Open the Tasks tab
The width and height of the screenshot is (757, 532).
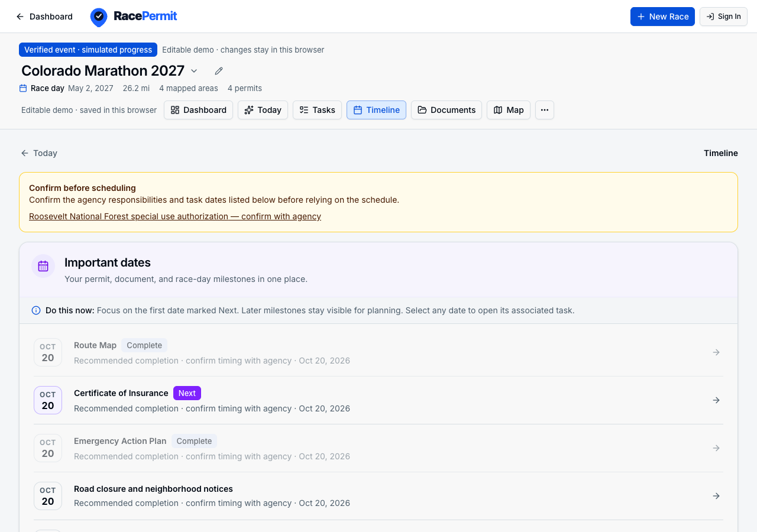[317, 110]
